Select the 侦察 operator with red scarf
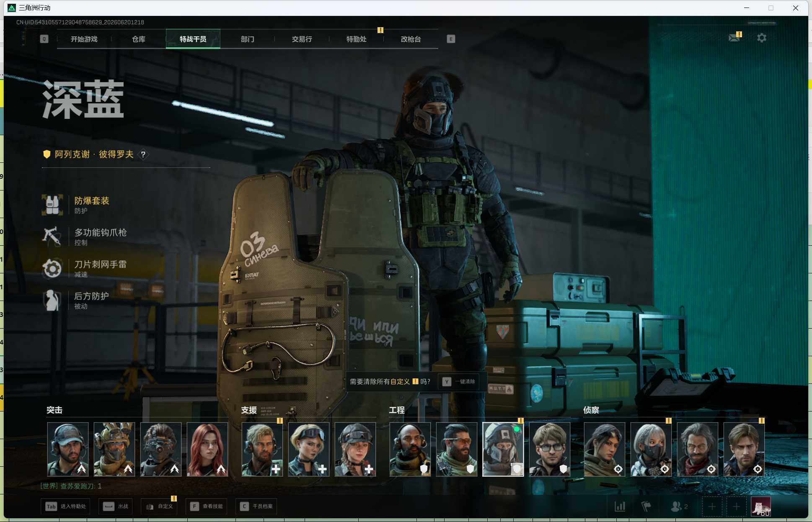 pyautogui.click(x=698, y=449)
